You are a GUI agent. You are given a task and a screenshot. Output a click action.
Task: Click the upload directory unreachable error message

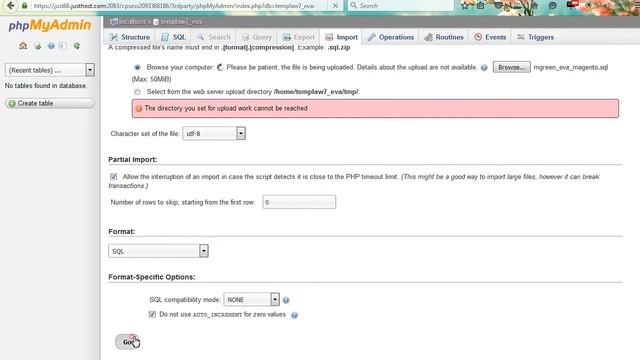[x=375, y=109]
